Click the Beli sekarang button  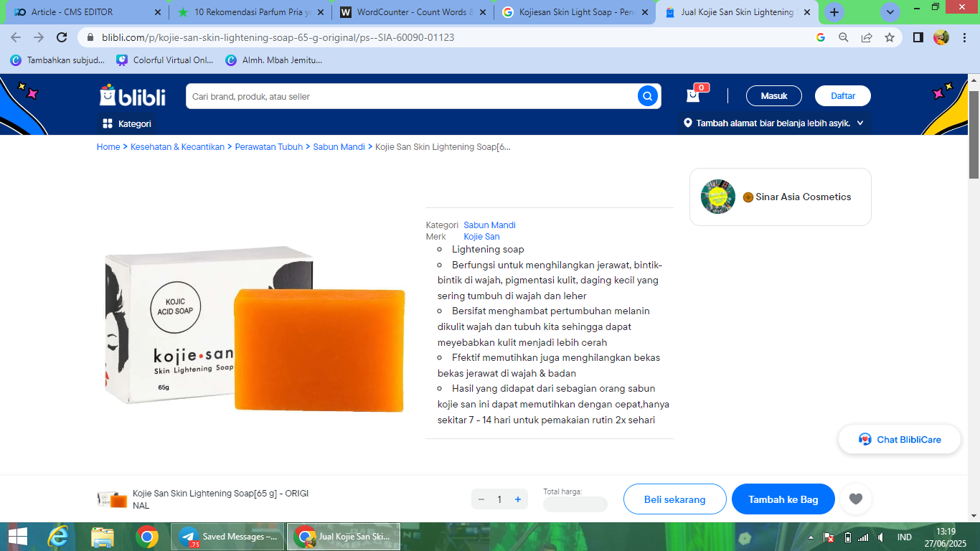(674, 499)
